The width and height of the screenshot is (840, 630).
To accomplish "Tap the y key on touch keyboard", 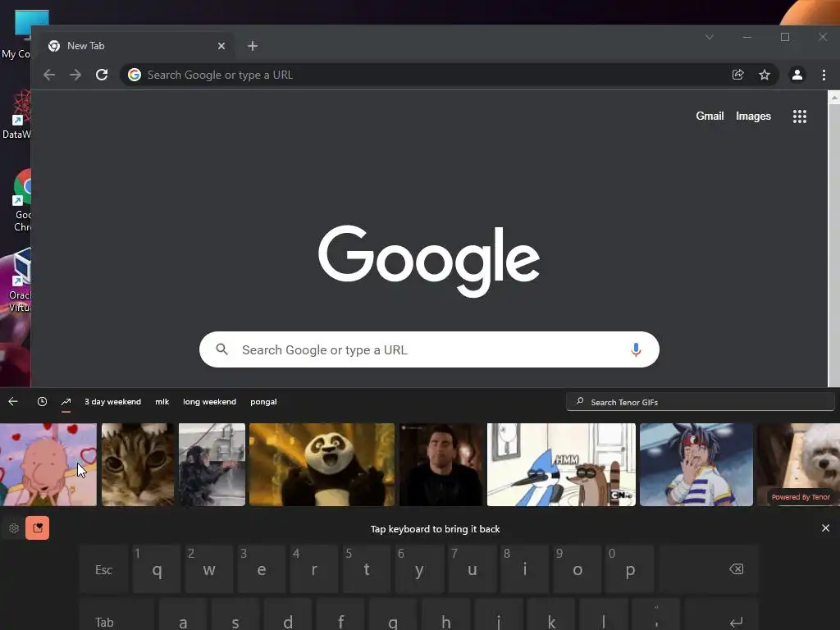I will coord(419,569).
